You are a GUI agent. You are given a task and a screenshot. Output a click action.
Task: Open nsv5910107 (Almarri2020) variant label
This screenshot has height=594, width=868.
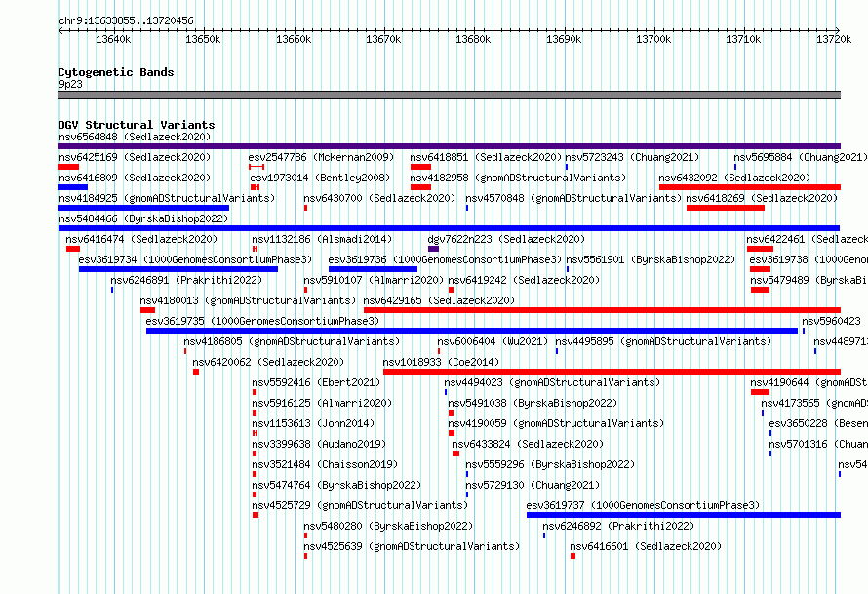click(374, 280)
